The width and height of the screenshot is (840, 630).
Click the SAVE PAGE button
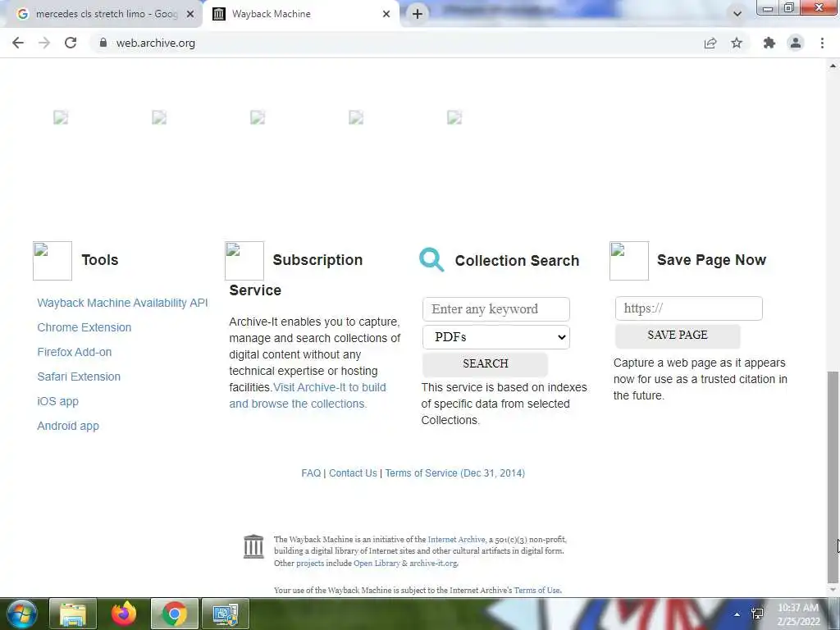(678, 336)
